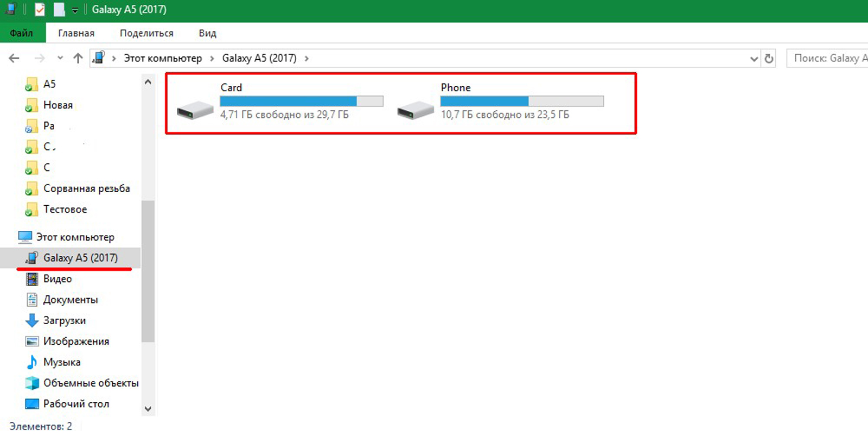Go back with the Back arrow
Screen dimensions: 868x436
(x=15, y=58)
